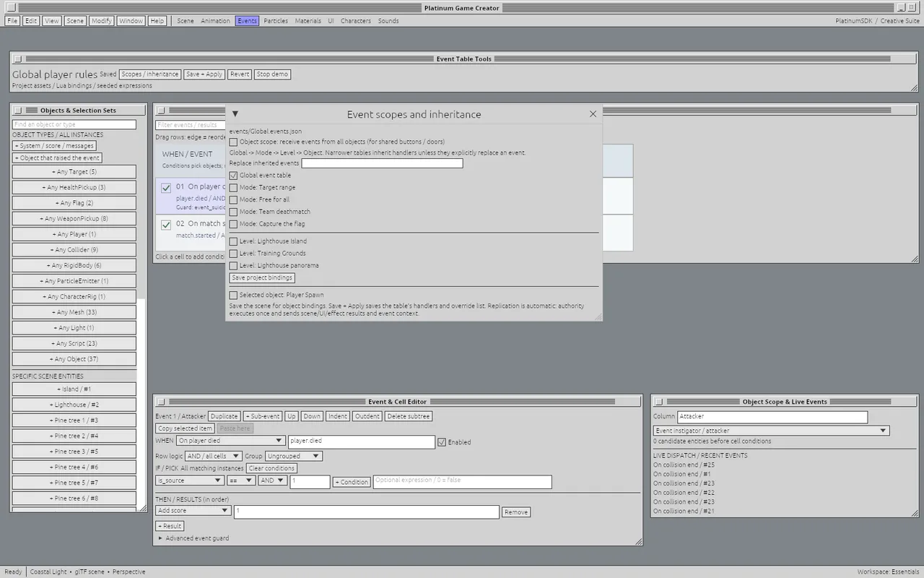
Task: Open the File menu
Action: click(12, 21)
